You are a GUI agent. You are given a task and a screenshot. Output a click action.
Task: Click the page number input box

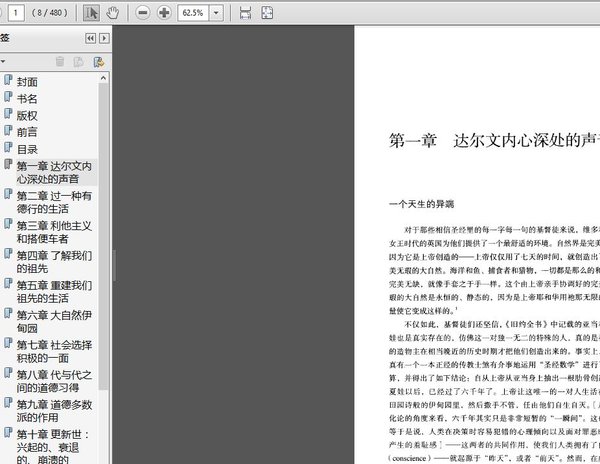[16, 13]
